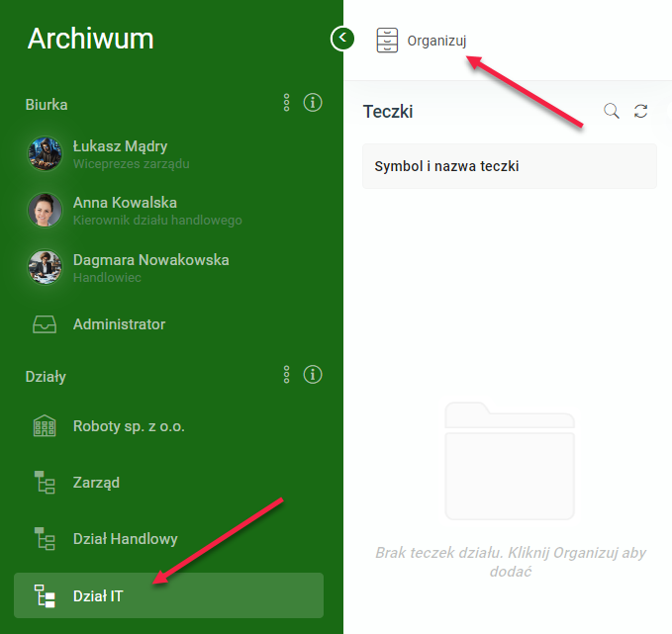Select the Dział IT department

tap(168, 595)
